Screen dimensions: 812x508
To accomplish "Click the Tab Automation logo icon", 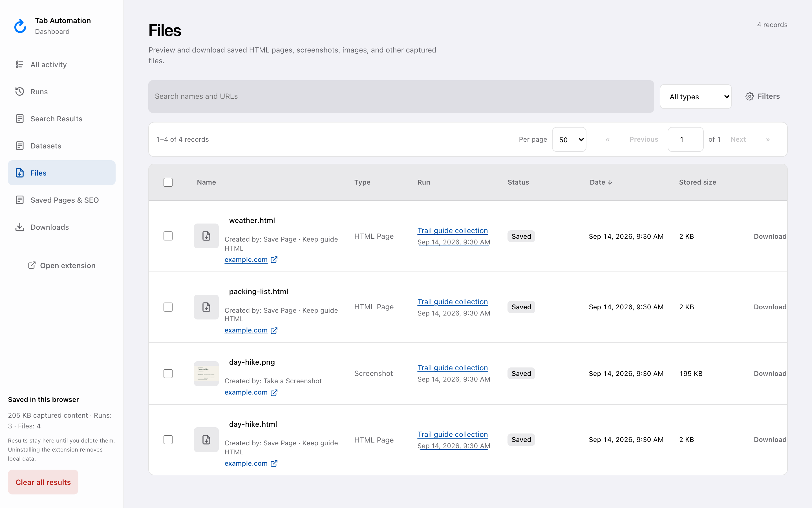I will [x=20, y=26].
